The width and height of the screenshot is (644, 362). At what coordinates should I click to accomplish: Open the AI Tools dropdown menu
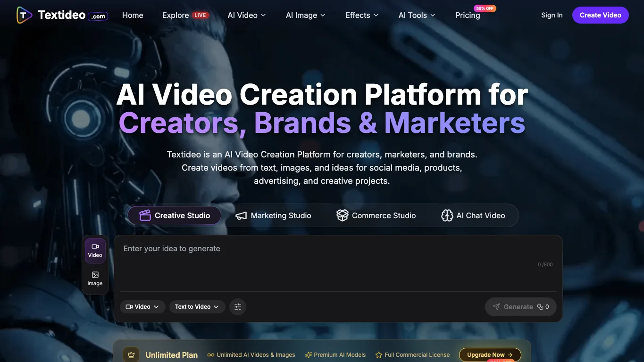[417, 15]
